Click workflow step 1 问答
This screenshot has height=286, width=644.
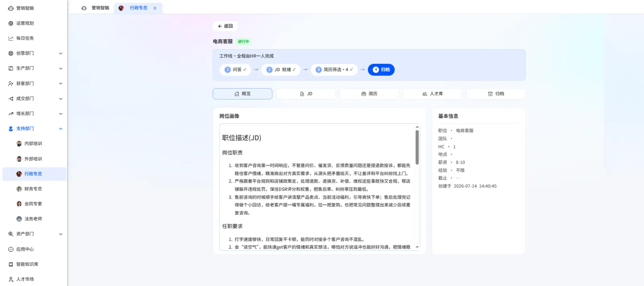point(235,70)
